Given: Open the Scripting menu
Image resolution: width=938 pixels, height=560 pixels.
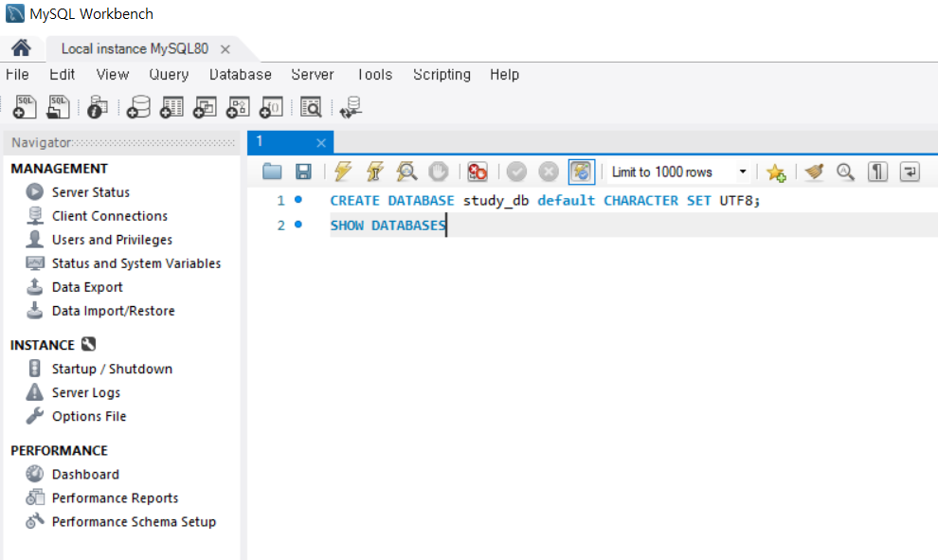Looking at the screenshot, I should pos(442,75).
